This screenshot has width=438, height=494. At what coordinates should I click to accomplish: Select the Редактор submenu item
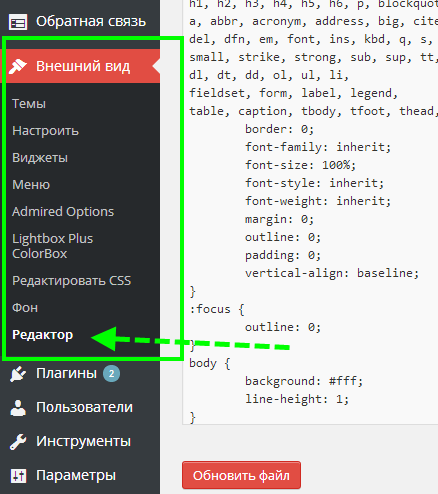[42, 335]
